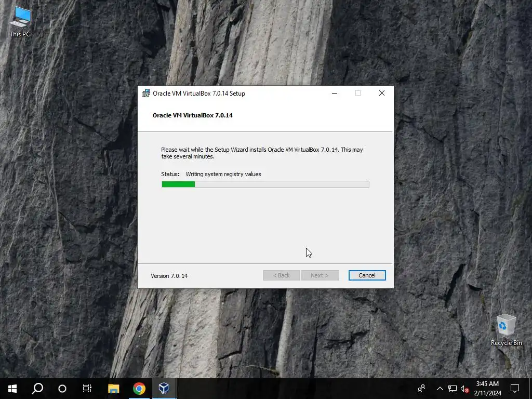
Task: Show hidden system tray icons
Action: point(440,389)
